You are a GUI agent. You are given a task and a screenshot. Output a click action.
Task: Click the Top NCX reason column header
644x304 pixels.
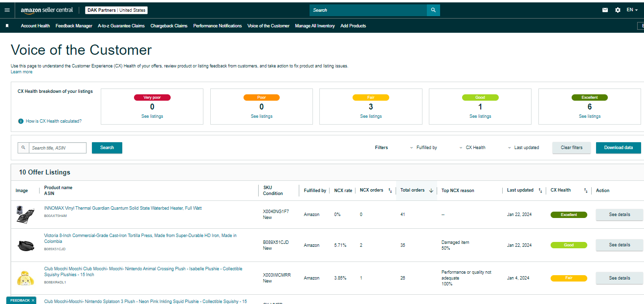[458, 191]
